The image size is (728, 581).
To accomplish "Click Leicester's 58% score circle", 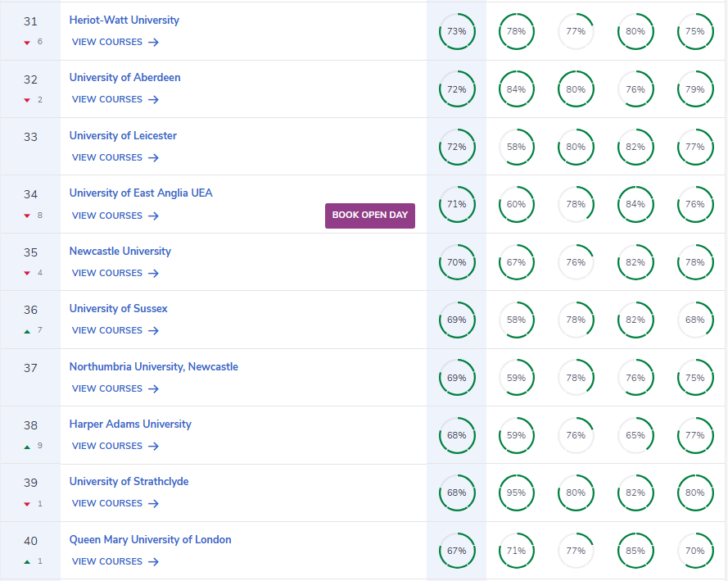I will (x=516, y=147).
